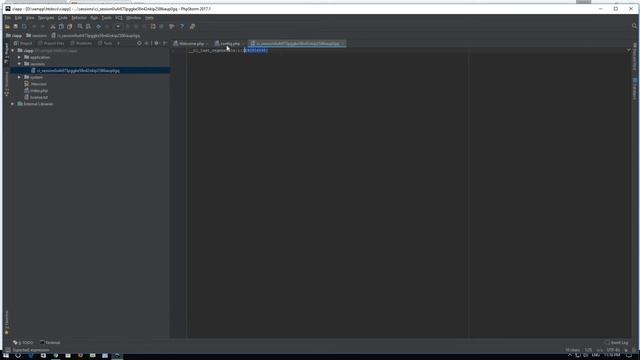The image size is (640, 360).
Task: Open the Event Log
Action: 616,342
